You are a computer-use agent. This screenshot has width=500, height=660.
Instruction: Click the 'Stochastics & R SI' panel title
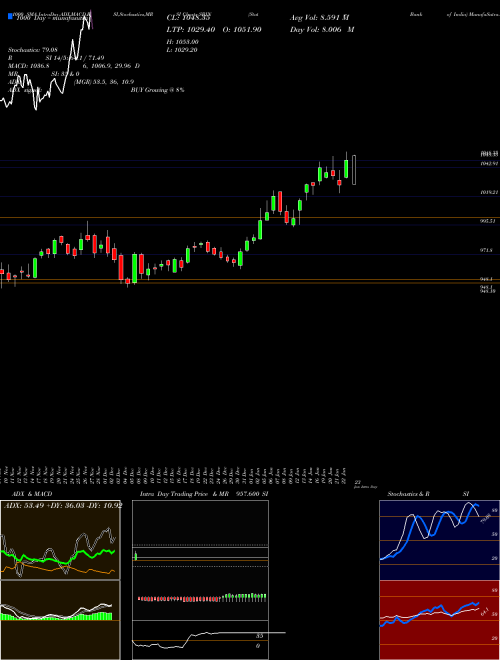click(x=428, y=494)
